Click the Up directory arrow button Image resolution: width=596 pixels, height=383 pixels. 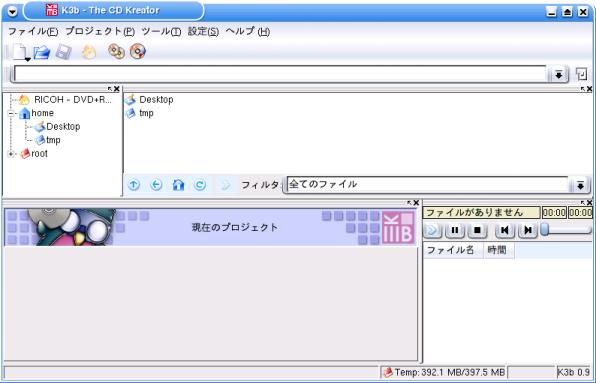[133, 185]
